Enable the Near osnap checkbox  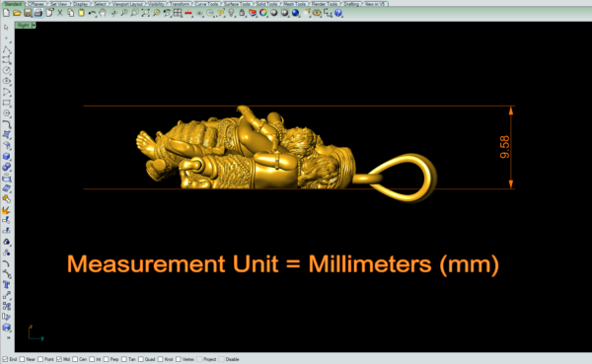tap(22, 359)
